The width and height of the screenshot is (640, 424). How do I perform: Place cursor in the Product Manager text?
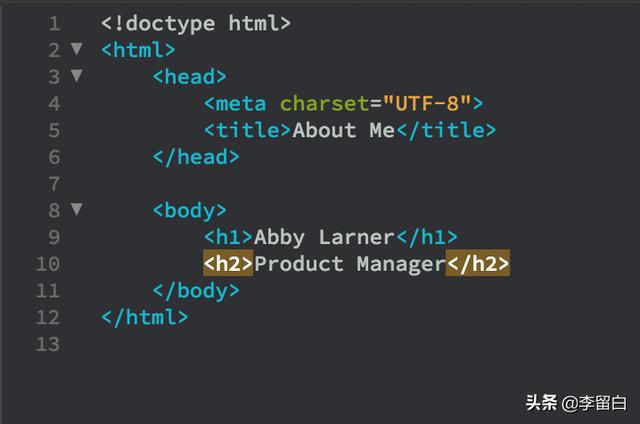(x=349, y=264)
